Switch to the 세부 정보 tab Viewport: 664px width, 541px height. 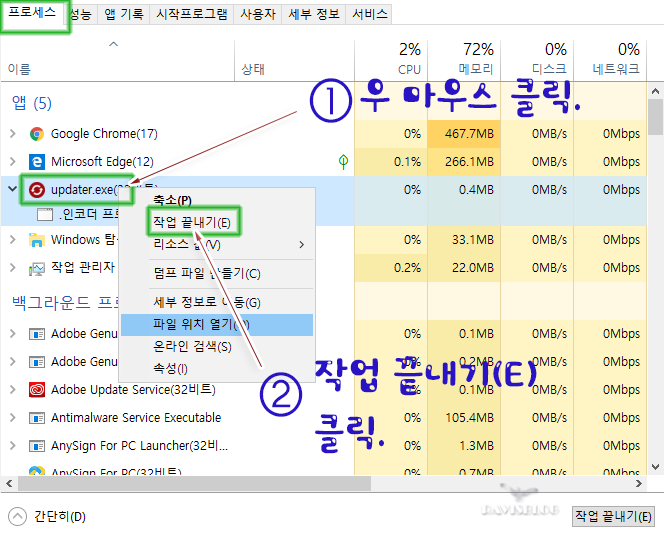tap(314, 15)
